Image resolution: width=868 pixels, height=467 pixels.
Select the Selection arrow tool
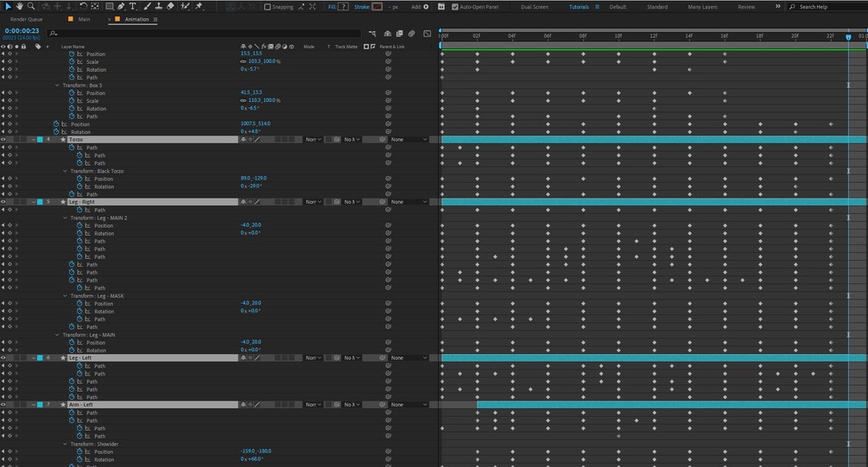(9, 6)
